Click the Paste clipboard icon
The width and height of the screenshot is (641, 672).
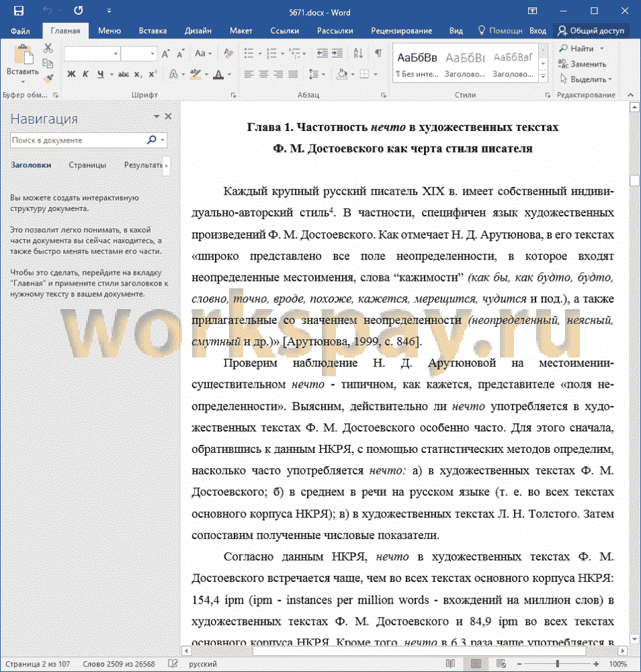point(23,55)
